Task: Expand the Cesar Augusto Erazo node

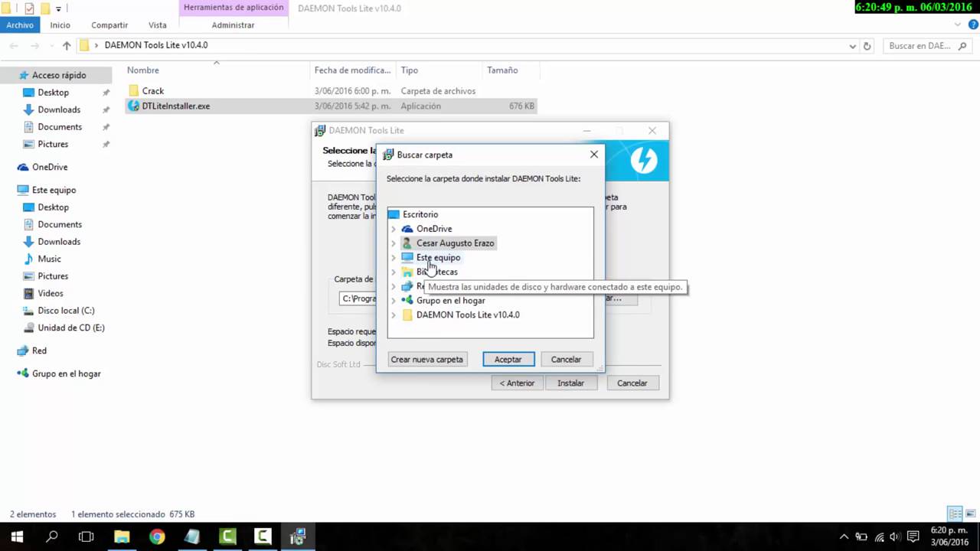Action: coord(394,243)
